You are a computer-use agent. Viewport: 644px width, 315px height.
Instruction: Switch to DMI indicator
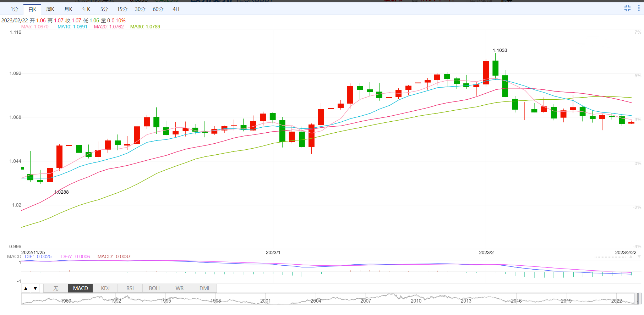[x=204, y=288]
